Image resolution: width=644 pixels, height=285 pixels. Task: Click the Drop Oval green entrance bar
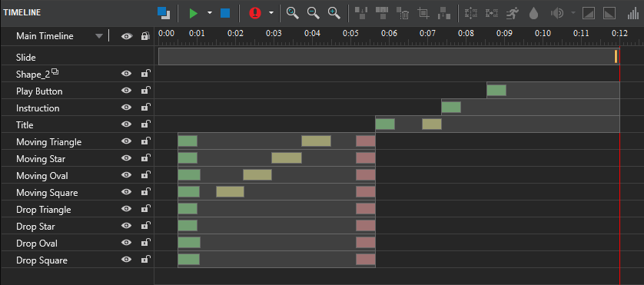(x=189, y=242)
